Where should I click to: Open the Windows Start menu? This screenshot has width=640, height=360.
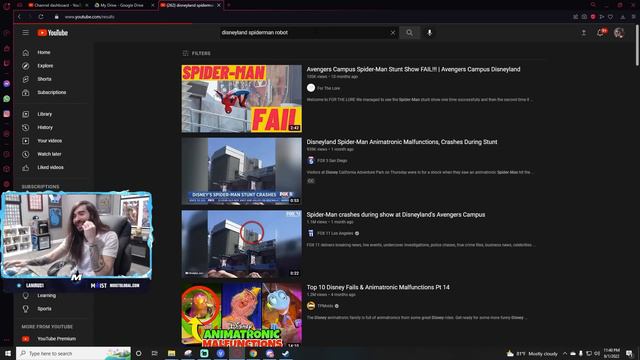pyautogui.click(x=7, y=353)
